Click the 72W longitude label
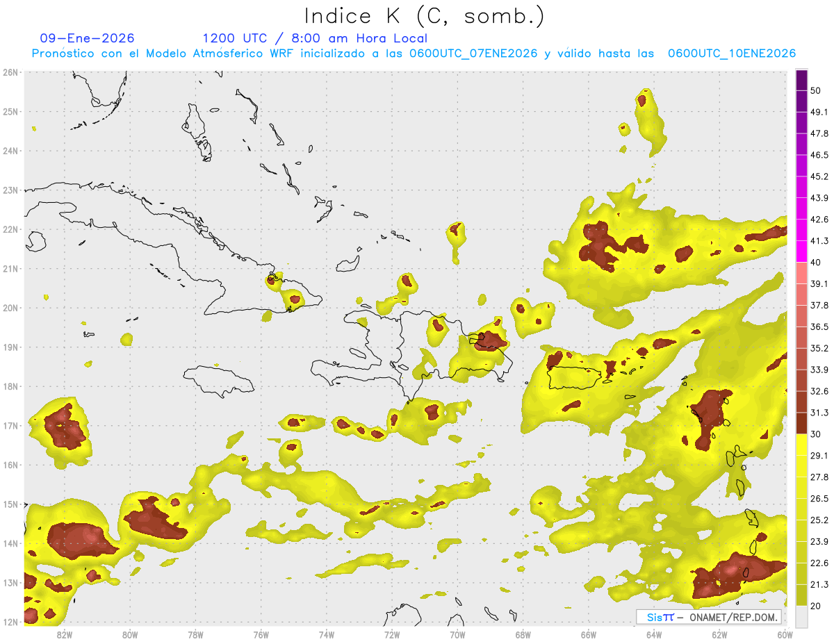The image size is (834, 644). [392, 634]
